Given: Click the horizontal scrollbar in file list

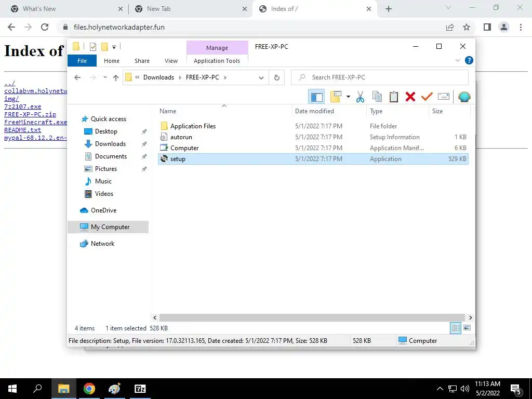Looking at the screenshot, I should pyautogui.click(x=312, y=317).
